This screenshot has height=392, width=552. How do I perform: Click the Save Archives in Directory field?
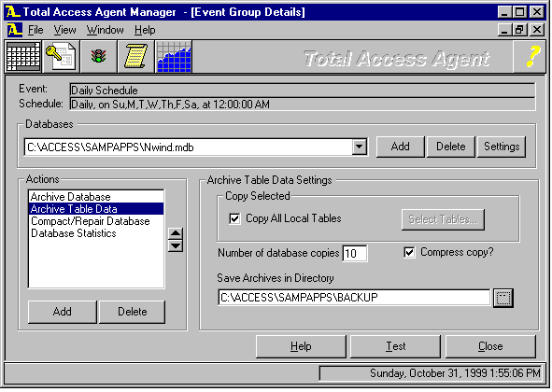(x=354, y=298)
